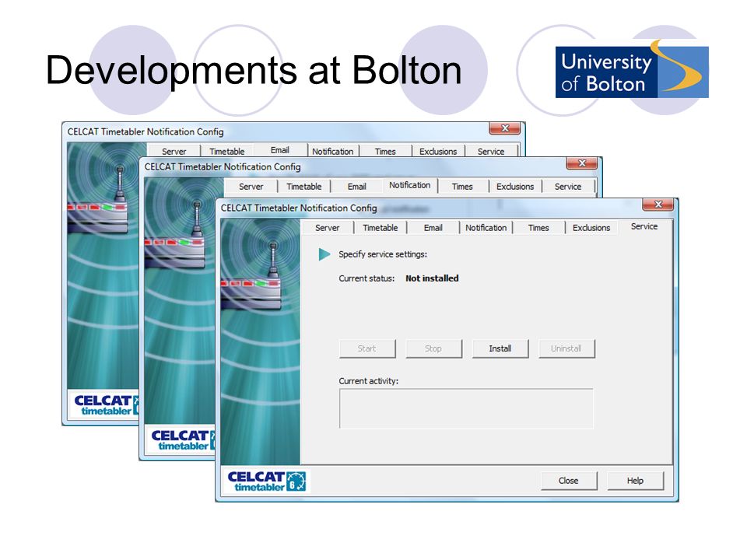This screenshot has height=560, width=747.
Task: Close the middle Notification Config window
Action: pos(582,163)
